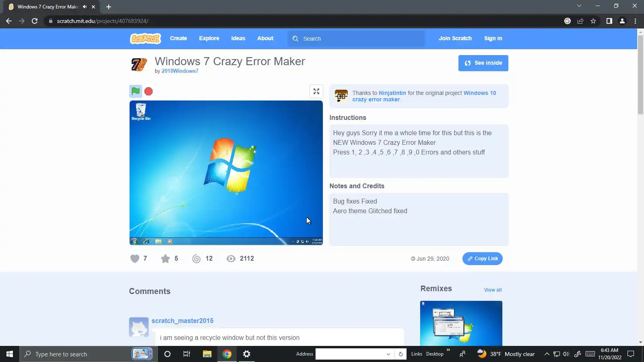
Task: Expand the Desktop toolbar chevron
Action: [x=448, y=350]
